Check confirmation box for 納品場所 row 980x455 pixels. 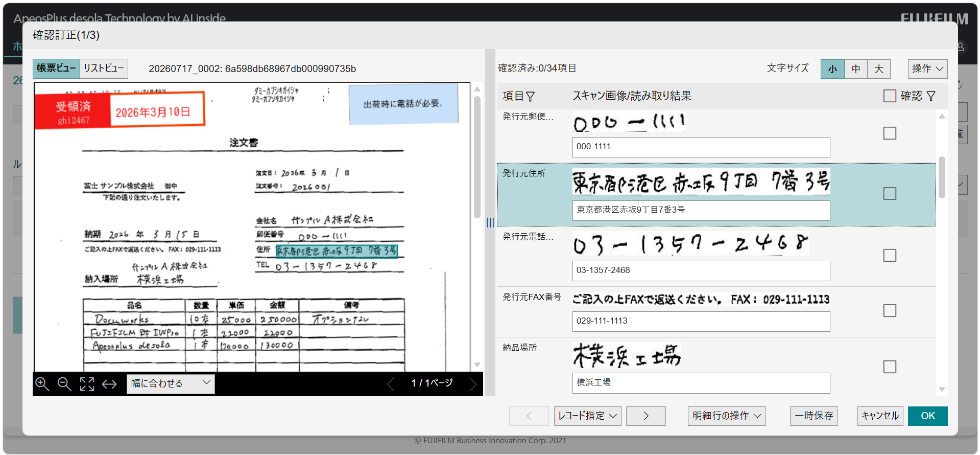click(890, 367)
